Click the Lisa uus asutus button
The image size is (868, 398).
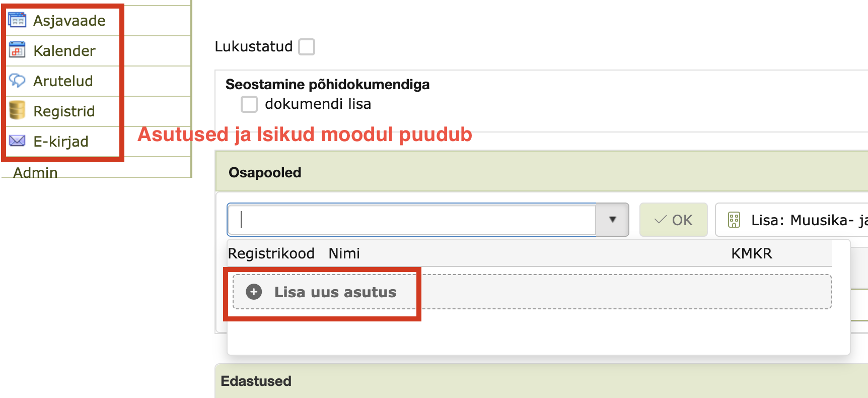335,292
